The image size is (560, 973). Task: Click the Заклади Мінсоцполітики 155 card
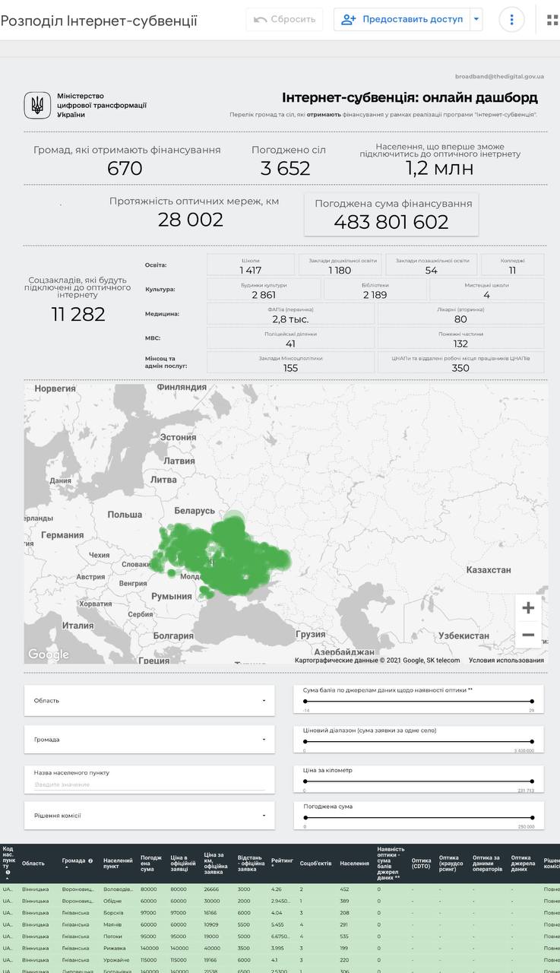[x=290, y=363]
